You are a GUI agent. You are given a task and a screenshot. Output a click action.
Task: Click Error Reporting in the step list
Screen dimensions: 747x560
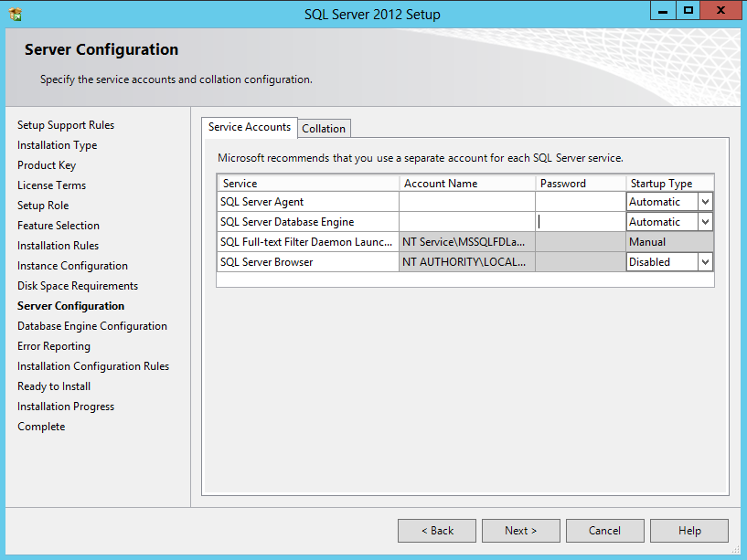tap(54, 346)
